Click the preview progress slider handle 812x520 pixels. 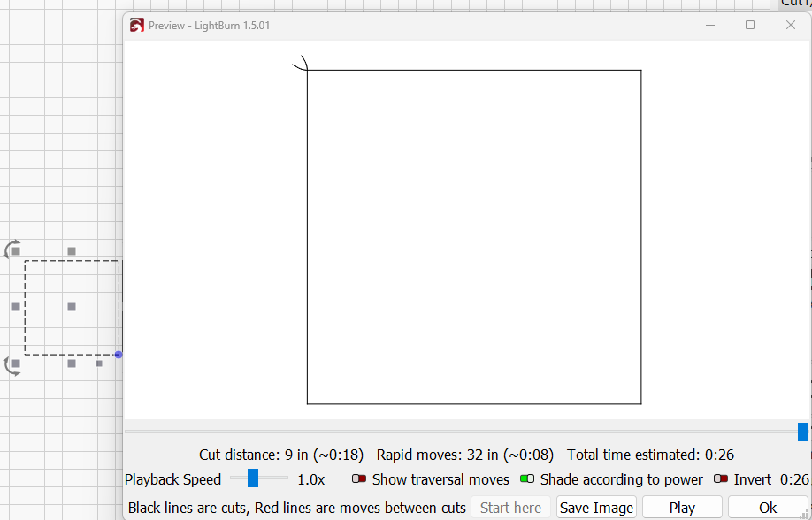coord(802,432)
